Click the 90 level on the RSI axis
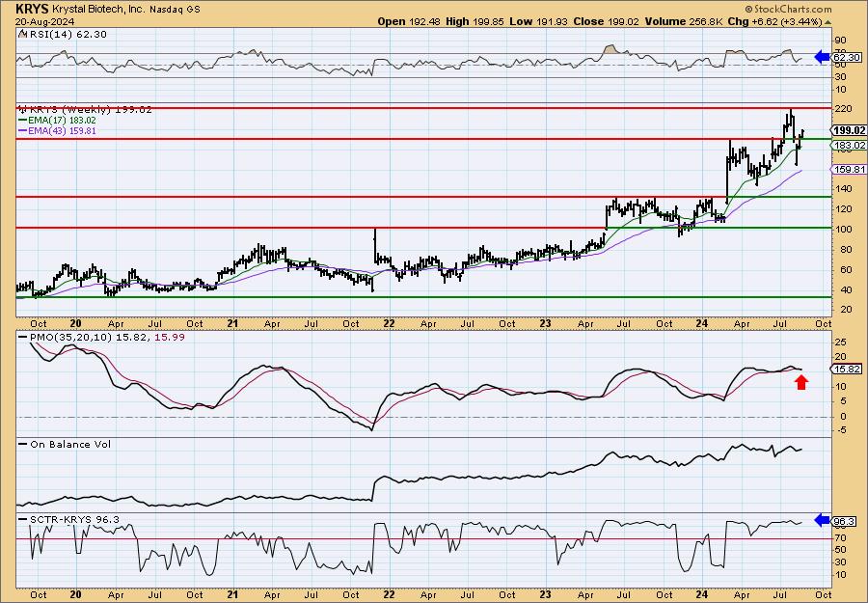868x603 pixels. (x=841, y=41)
